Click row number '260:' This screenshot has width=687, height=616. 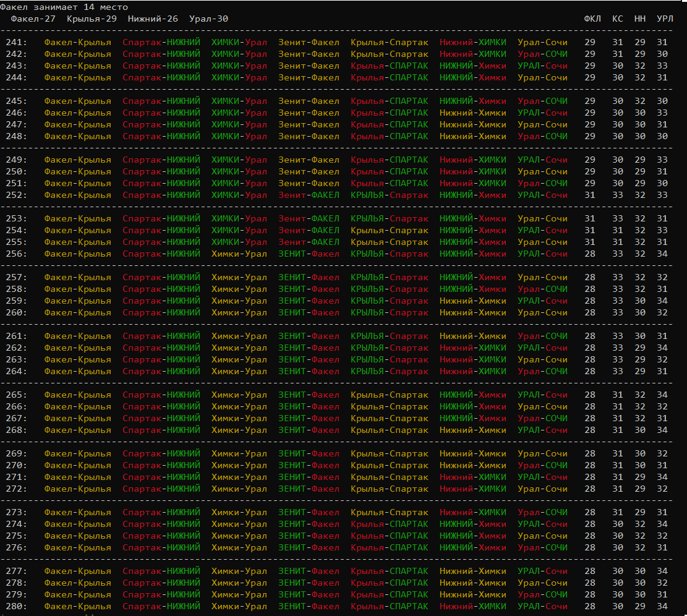point(16,312)
